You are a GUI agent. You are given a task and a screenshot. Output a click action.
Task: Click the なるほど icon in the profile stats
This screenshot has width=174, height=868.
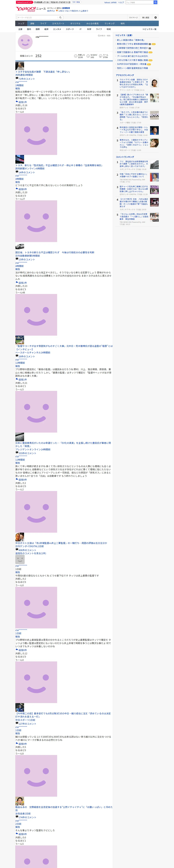click(x=88, y=56)
